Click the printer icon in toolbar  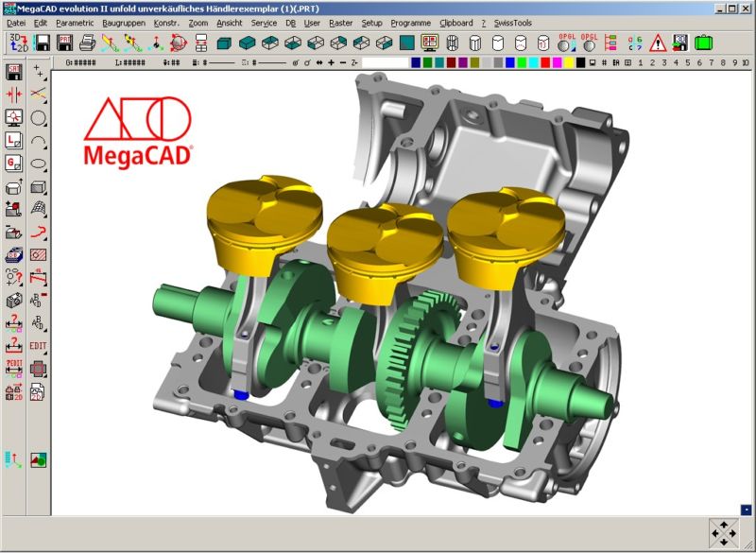[x=87, y=43]
